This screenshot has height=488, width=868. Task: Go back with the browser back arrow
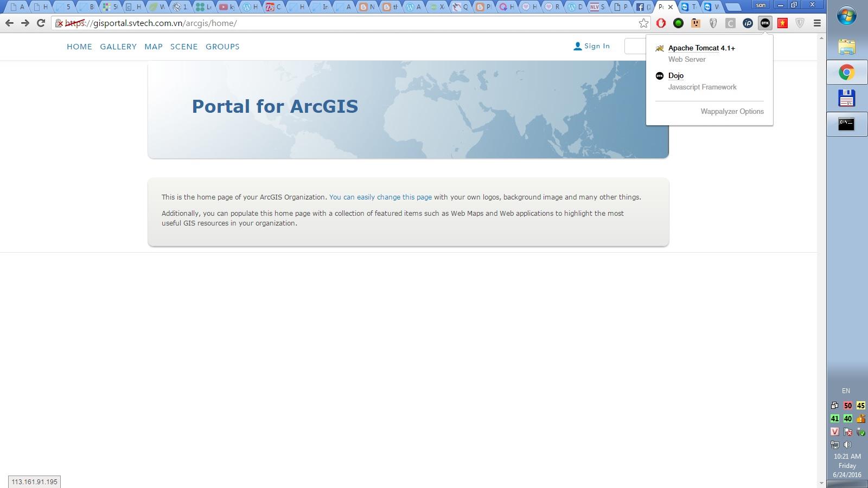point(9,23)
